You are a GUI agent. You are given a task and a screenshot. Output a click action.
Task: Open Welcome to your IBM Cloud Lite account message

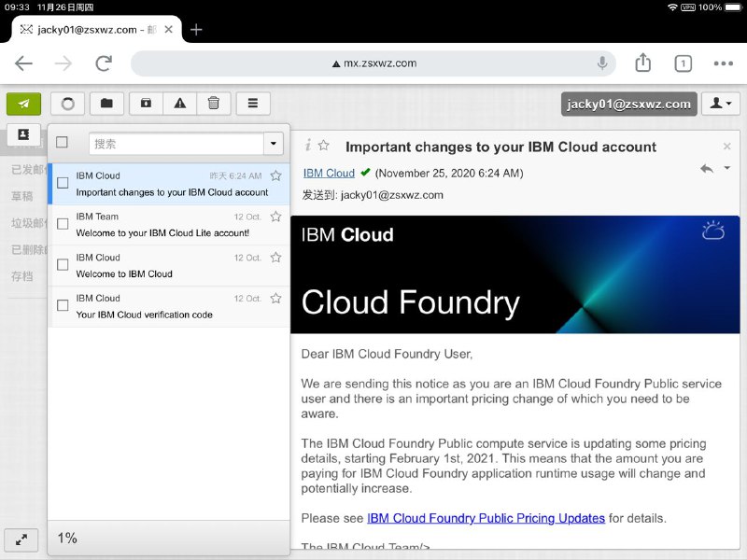pos(169,225)
